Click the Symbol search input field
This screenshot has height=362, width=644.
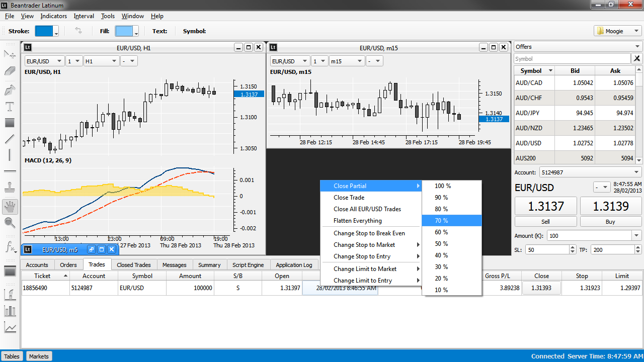click(572, 59)
